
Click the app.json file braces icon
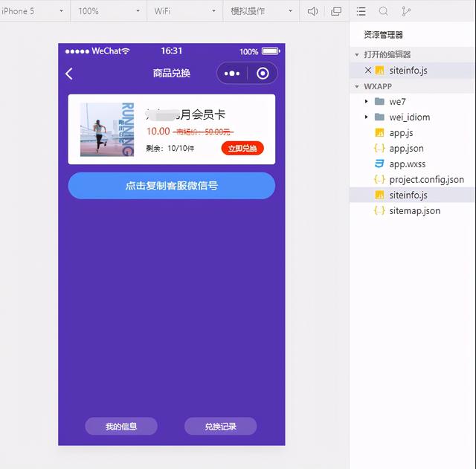379,149
